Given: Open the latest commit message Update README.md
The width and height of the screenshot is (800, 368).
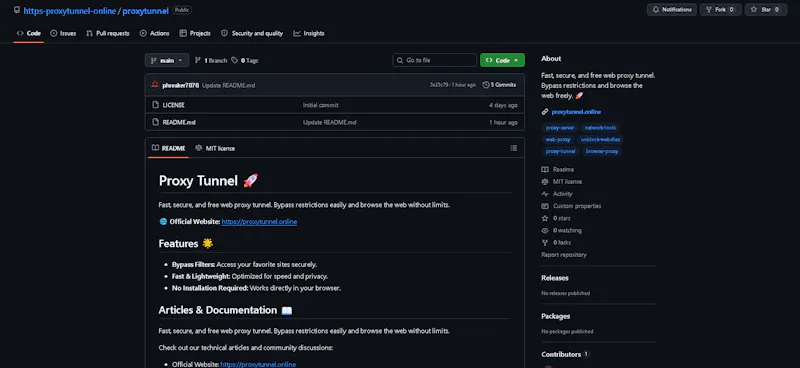Looking at the screenshot, I should pos(229,85).
